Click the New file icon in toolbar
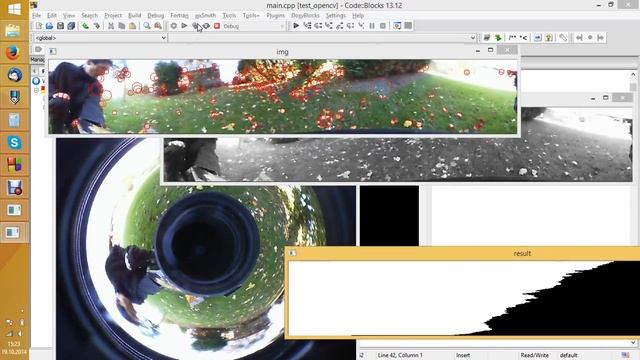The image size is (640, 360). pyautogui.click(x=39, y=26)
